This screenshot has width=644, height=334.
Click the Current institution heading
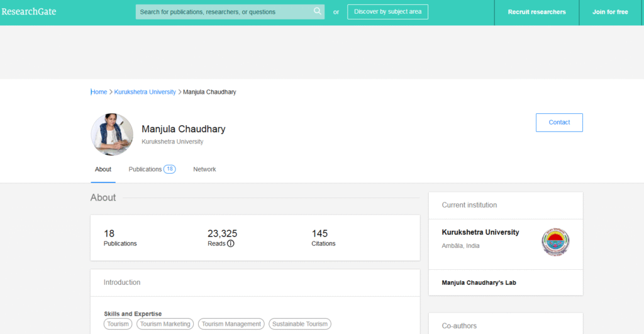[469, 205]
